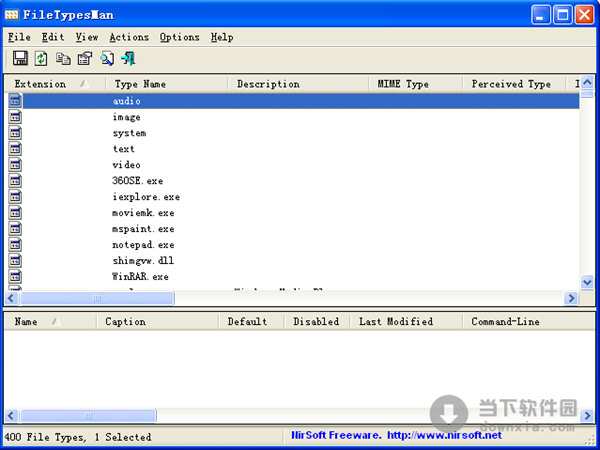Open the Actions menu
This screenshot has width=600, height=450.
coord(129,37)
